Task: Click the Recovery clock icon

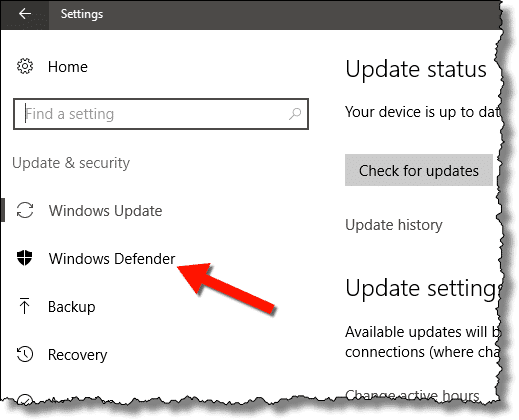Action: (25, 354)
